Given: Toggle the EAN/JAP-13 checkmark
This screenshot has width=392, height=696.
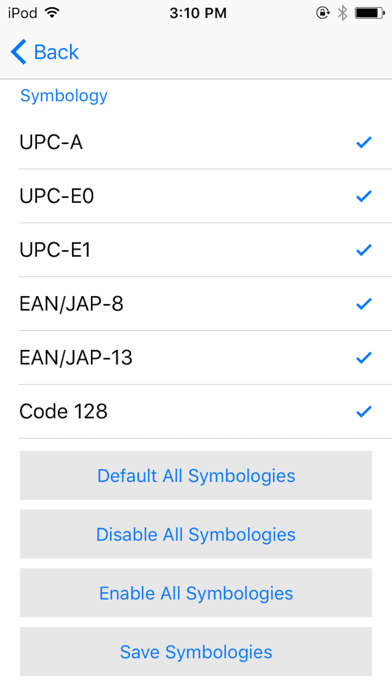Looking at the screenshot, I should (x=364, y=358).
